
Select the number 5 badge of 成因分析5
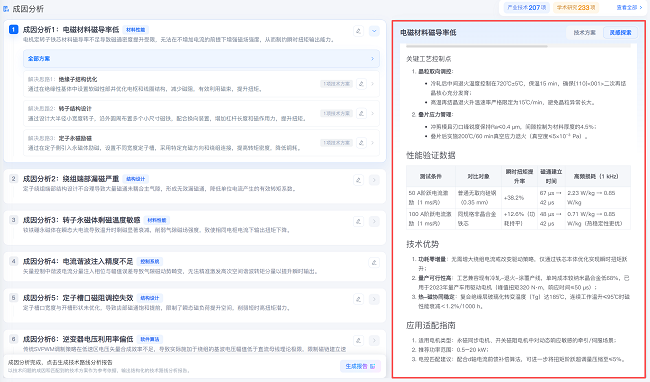[x=14, y=298]
